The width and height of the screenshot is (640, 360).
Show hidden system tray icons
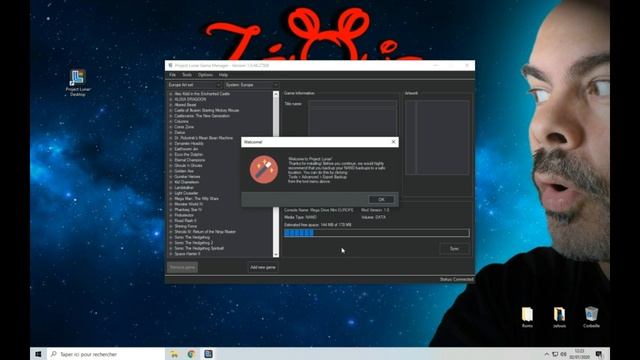(x=547, y=354)
